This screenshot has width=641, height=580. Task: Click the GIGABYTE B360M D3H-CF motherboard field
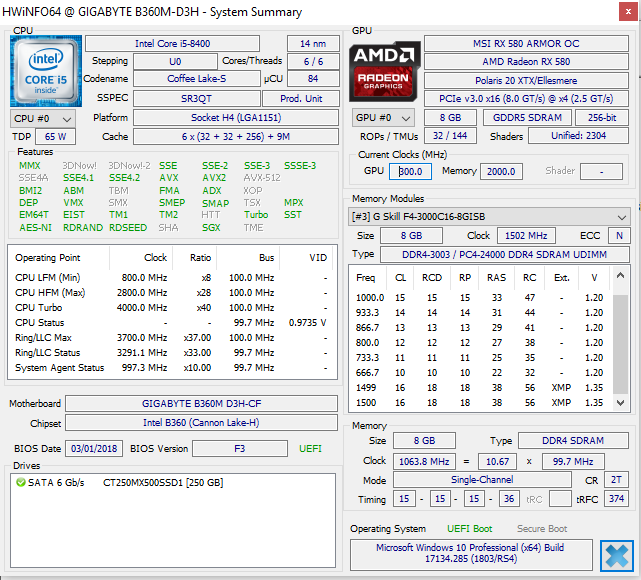point(202,403)
